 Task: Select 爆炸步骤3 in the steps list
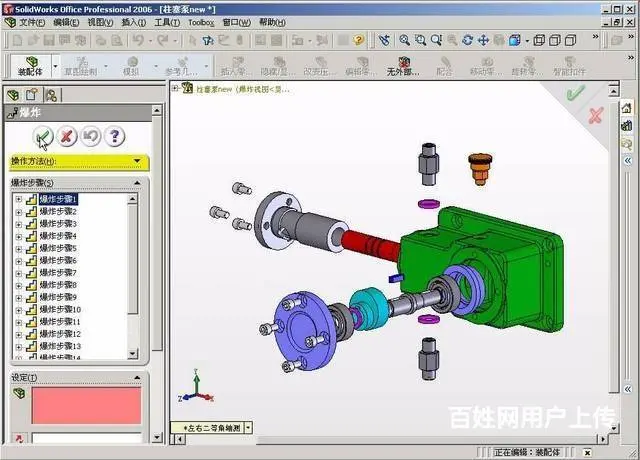tap(57, 224)
